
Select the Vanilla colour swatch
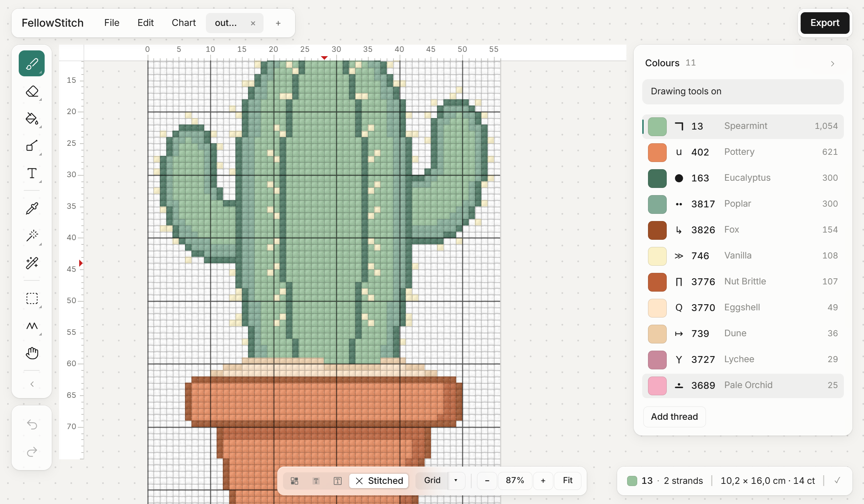657,256
